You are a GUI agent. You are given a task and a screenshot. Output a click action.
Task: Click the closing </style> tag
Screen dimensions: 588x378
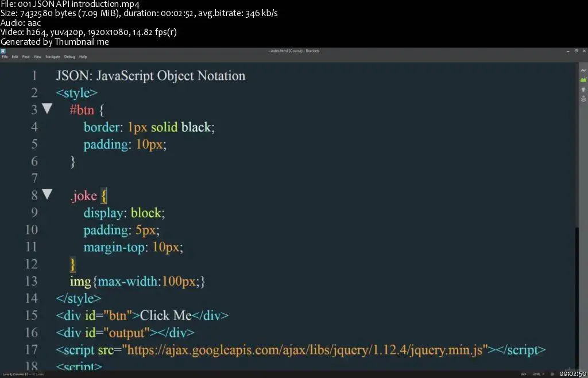pyautogui.click(x=78, y=299)
